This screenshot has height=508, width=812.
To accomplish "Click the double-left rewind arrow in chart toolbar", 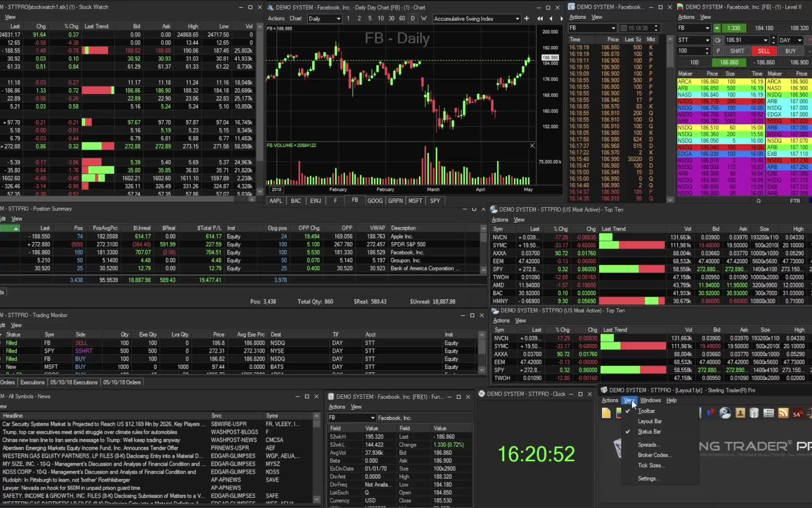I will [x=540, y=18].
